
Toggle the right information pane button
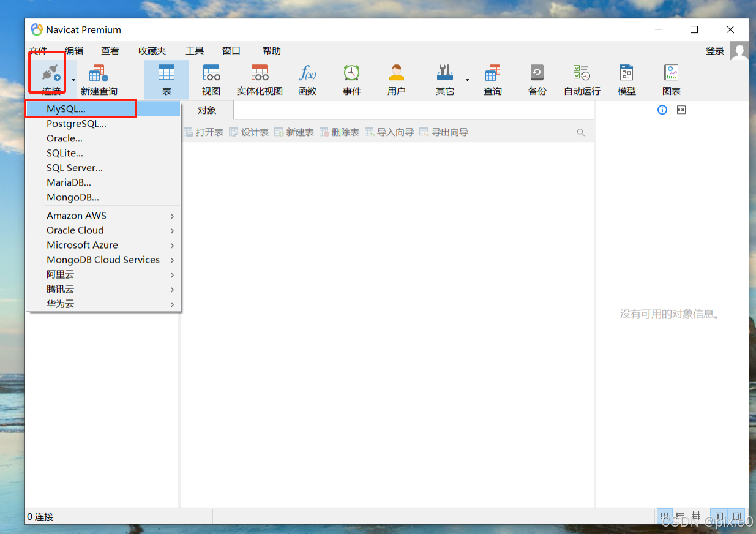(x=738, y=516)
